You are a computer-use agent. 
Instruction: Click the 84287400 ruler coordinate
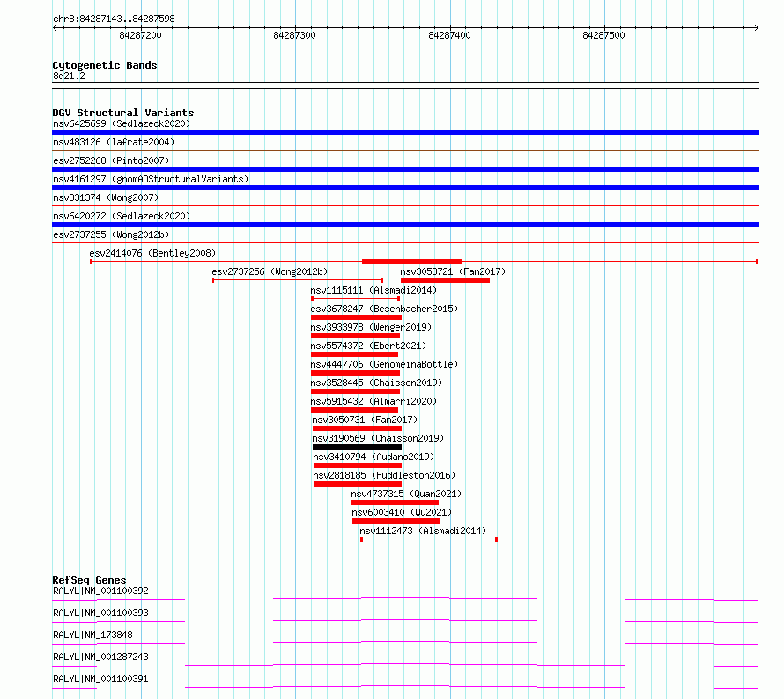tap(449, 35)
